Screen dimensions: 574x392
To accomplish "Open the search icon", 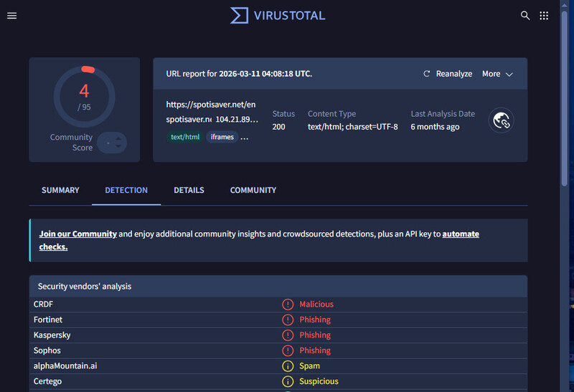I will 525,16.
